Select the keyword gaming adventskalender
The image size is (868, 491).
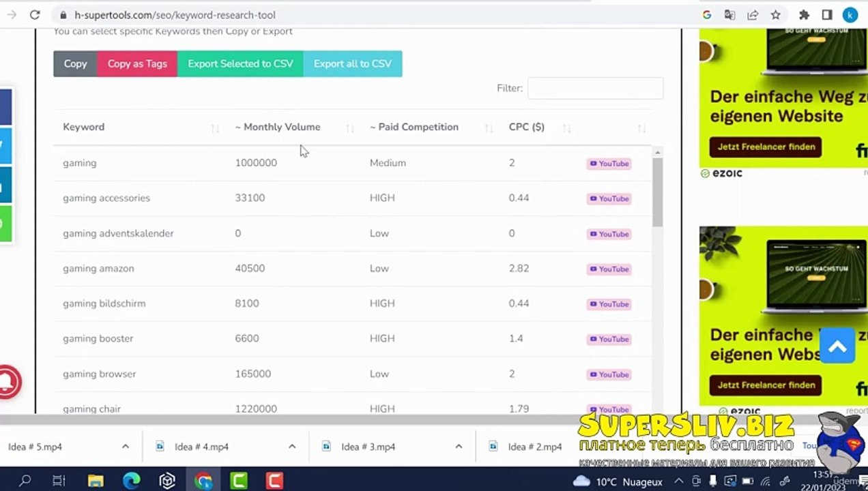coord(118,233)
